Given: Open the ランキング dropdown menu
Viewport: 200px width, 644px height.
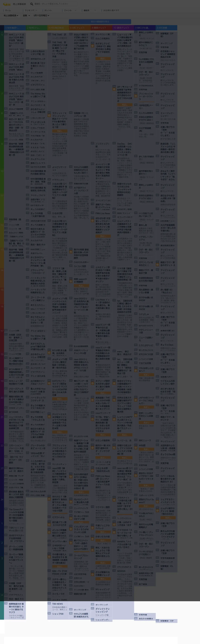Looking at the screenshot, I should click(x=31, y=10).
